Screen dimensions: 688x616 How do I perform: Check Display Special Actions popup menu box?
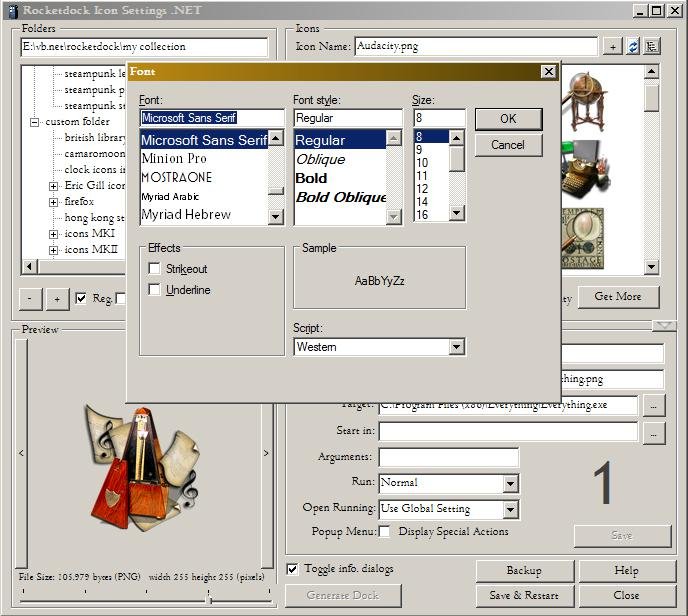(384, 531)
